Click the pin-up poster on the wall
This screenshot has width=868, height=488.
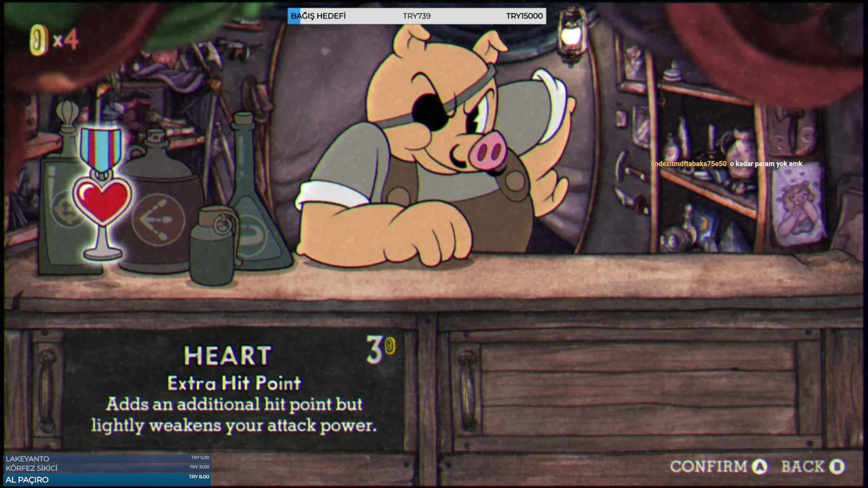tap(799, 203)
